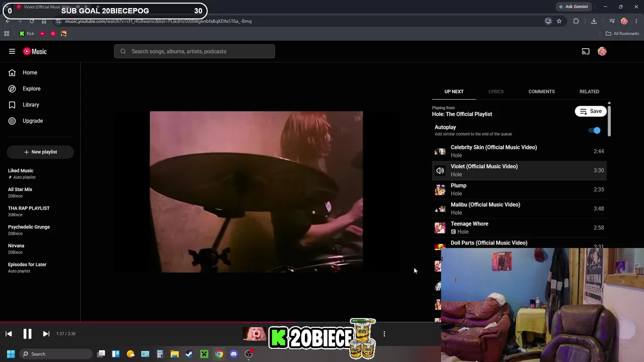The image size is (644, 362).
Task: Open Steam from the taskbar
Action: [x=189, y=354]
